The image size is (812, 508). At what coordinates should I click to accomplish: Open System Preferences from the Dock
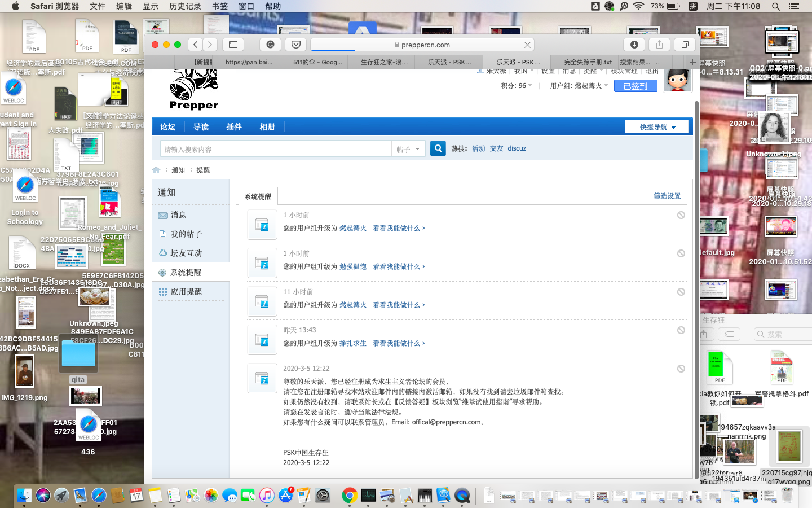click(323, 496)
